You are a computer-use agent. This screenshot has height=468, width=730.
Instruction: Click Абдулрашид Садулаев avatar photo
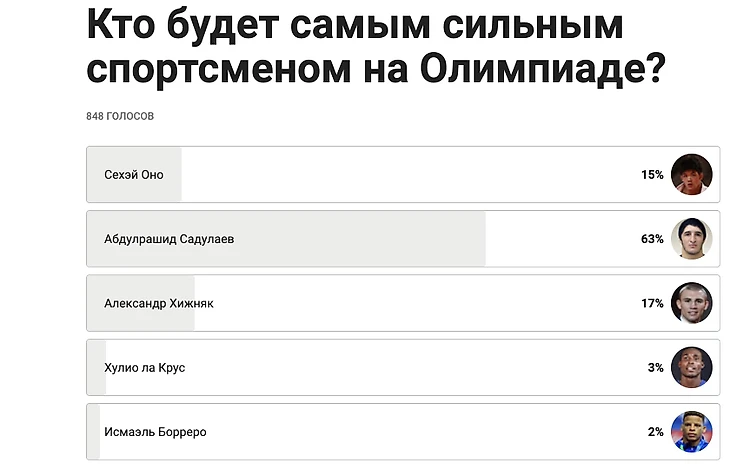tap(691, 239)
